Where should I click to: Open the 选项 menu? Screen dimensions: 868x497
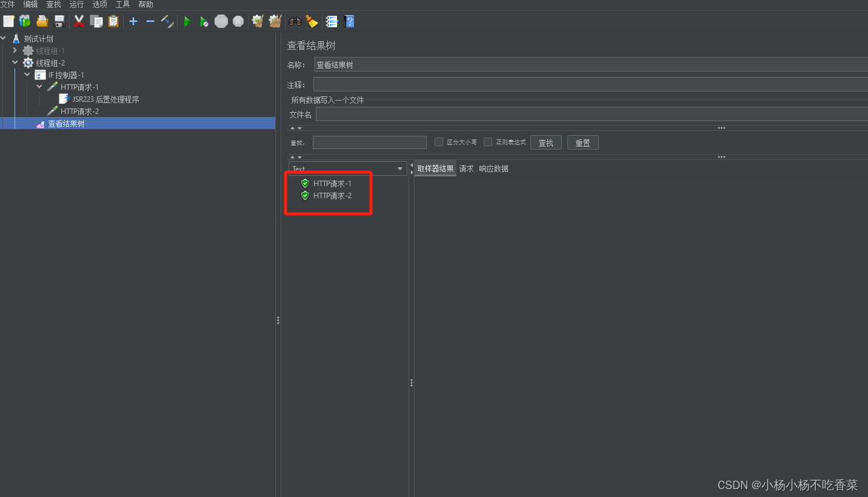coord(99,4)
